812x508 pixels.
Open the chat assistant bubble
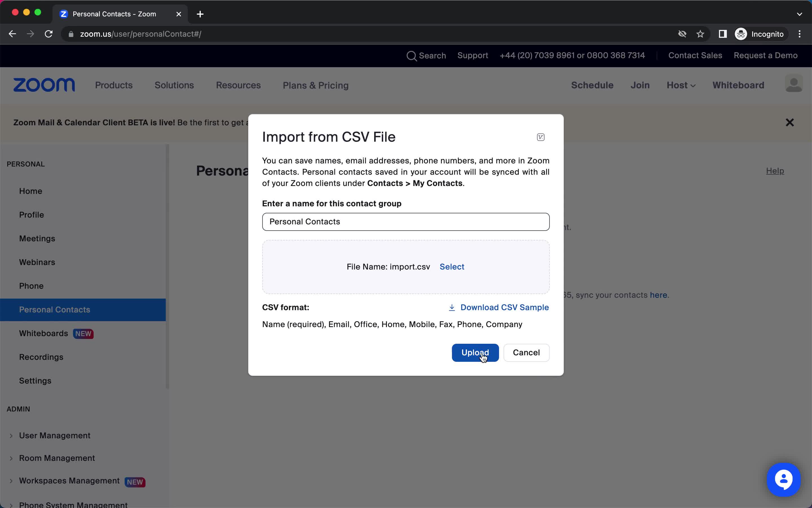784,479
